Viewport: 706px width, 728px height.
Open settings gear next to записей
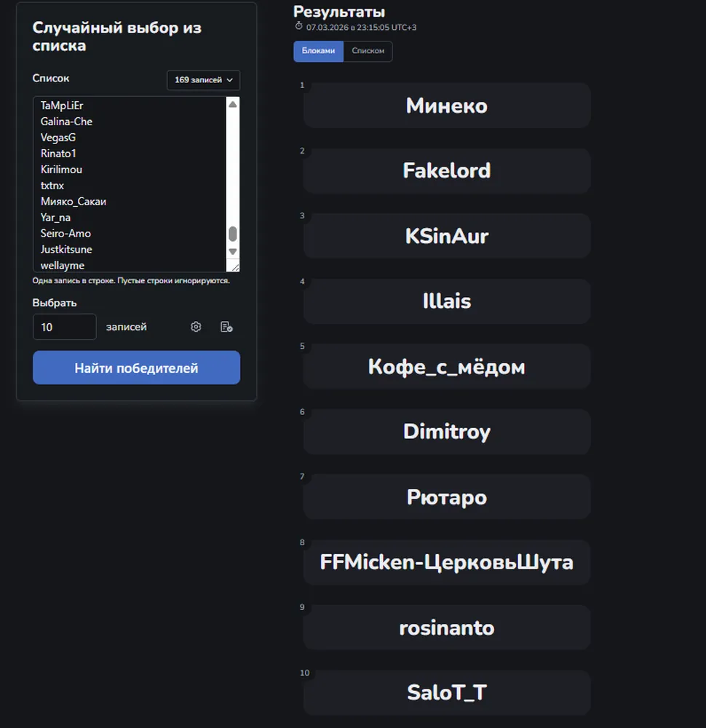[196, 327]
